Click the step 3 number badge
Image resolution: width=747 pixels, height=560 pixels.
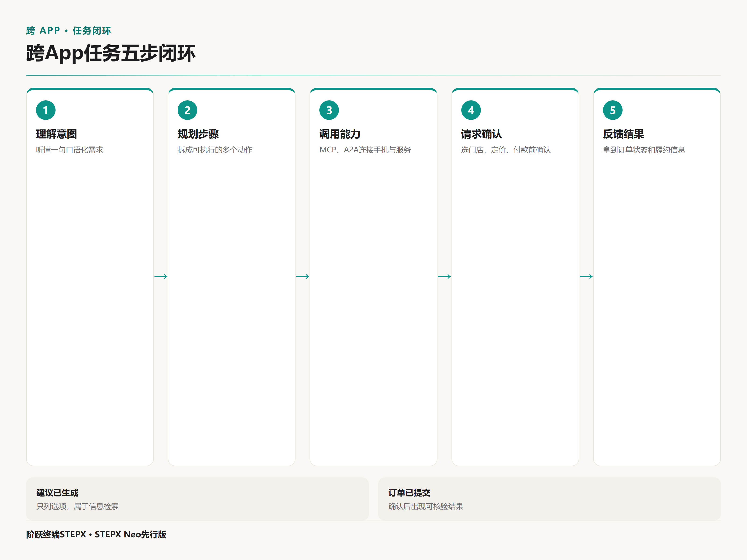pyautogui.click(x=329, y=110)
